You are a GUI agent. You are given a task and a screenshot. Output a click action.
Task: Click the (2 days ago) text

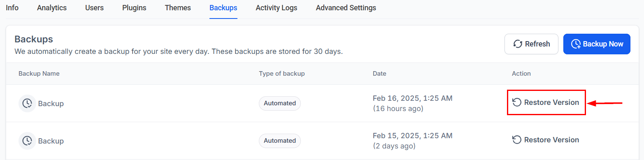pyautogui.click(x=394, y=146)
